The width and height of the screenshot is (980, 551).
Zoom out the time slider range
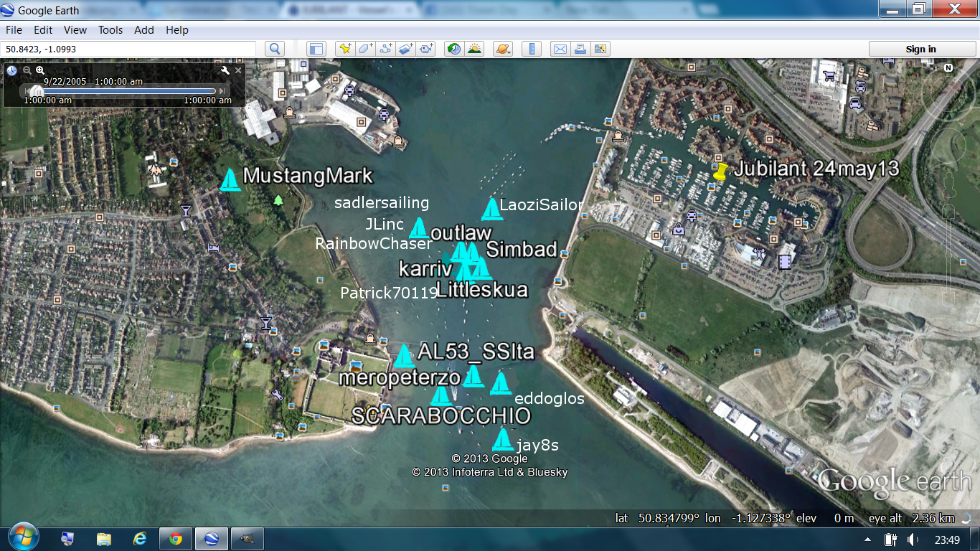click(27, 70)
